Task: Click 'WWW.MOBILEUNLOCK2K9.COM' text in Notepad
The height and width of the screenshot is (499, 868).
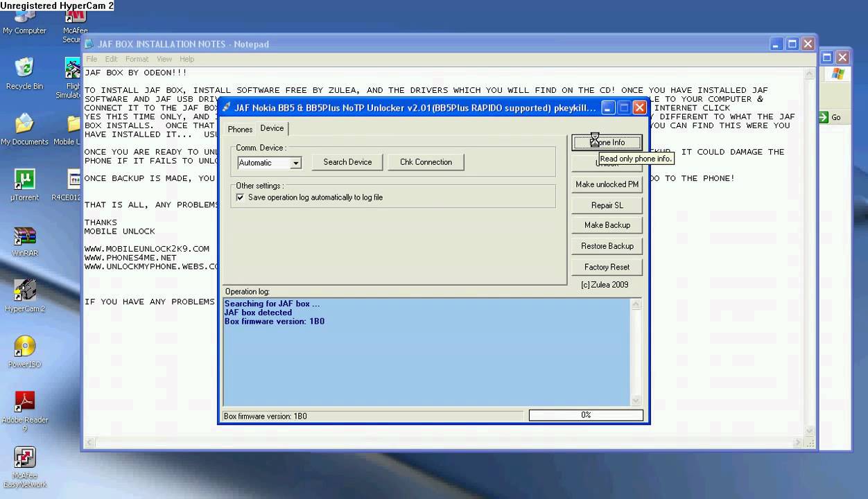Action: tap(146, 248)
